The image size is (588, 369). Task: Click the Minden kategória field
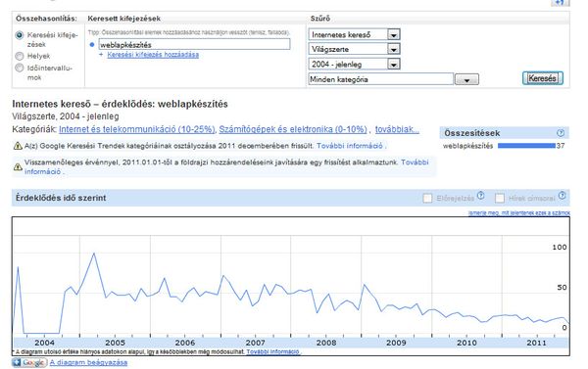(x=380, y=79)
